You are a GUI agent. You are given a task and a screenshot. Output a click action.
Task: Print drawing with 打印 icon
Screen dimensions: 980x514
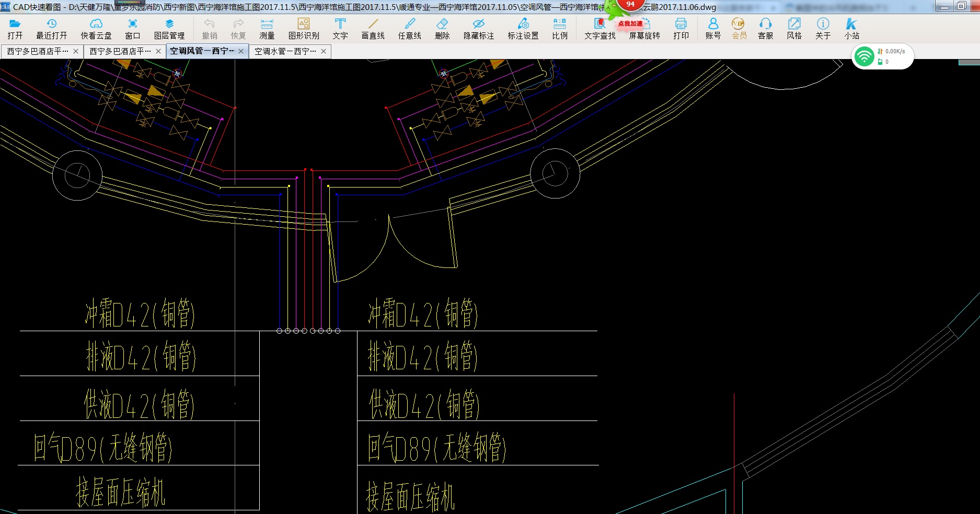(x=681, y=29)
